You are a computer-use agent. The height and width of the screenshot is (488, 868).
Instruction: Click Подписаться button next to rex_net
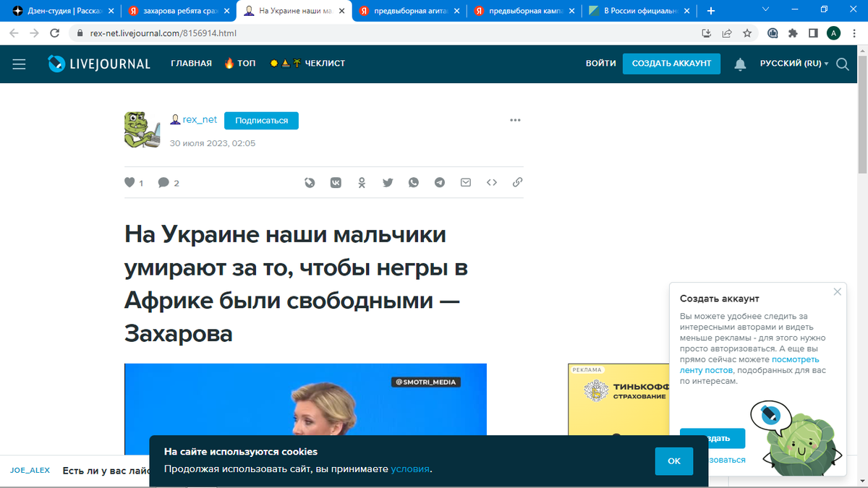click(x=261, y=121)
